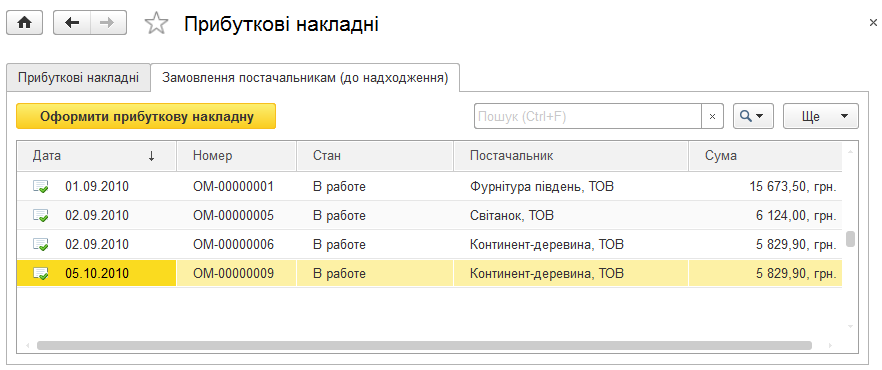Image resolution: width=882 pixels, height=370 pixels.
Task: Sort by the Стан column header
Action: coord(375,156)
